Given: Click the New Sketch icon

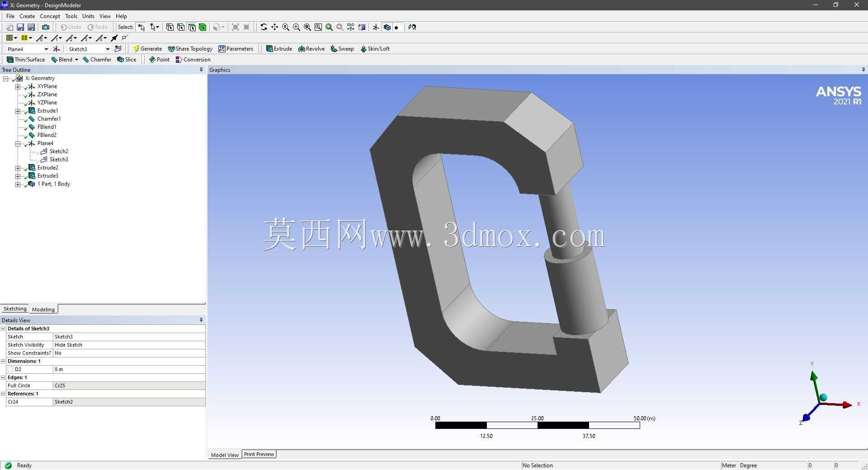Looking at the screenshot, I should click(x=118, y=49).
